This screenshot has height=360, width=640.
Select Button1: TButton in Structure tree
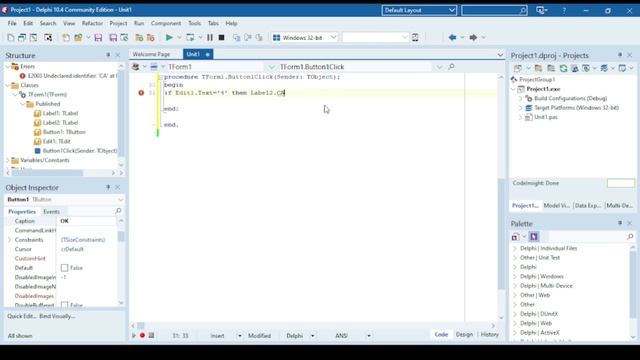[64, 132]
